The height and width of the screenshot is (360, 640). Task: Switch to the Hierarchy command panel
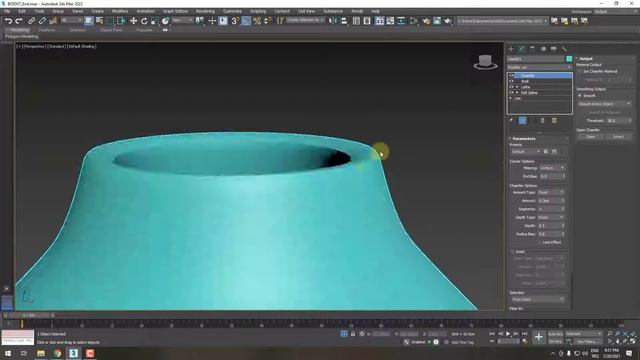(x=532, y=49)
